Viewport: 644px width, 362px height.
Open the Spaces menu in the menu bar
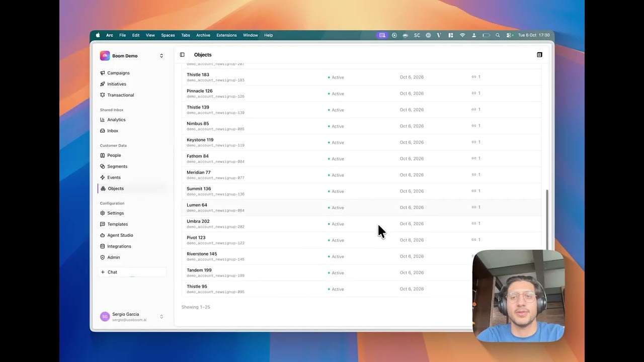(x=168, y=35)
